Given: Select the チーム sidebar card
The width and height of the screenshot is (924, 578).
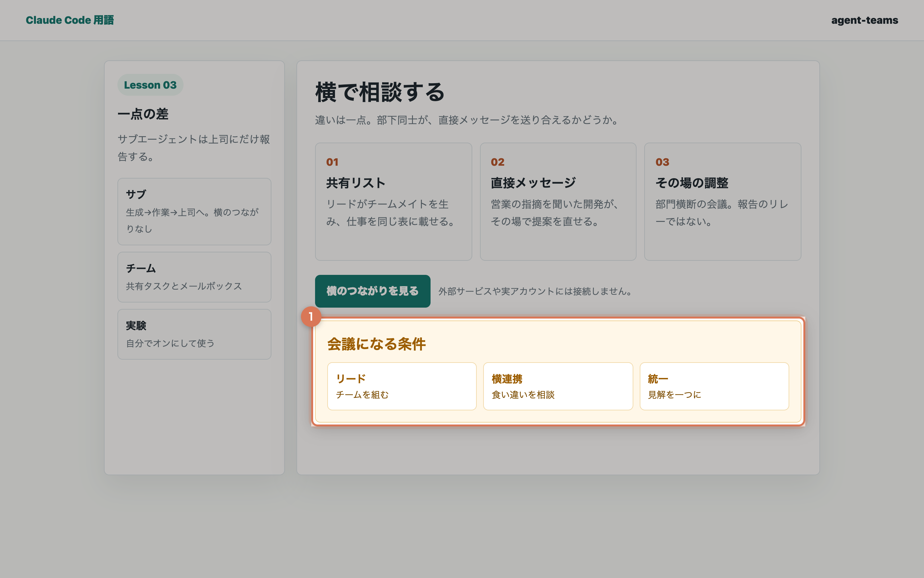Looking at the screenshot, I should [194, 277].
